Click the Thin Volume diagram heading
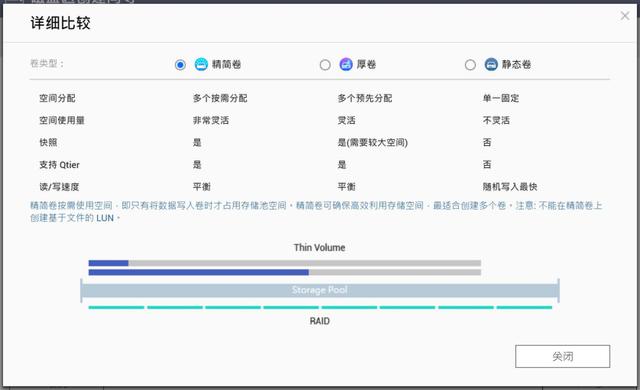 tap(320, 248)
